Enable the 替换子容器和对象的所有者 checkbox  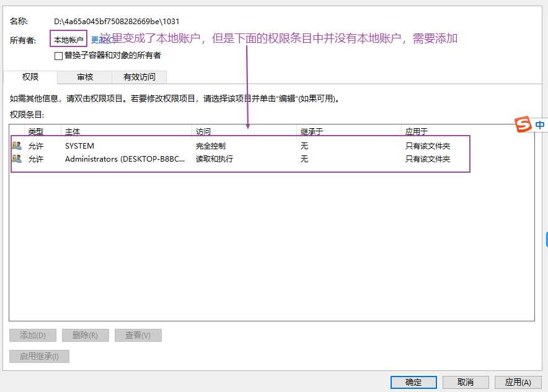(x=59, y=56)
